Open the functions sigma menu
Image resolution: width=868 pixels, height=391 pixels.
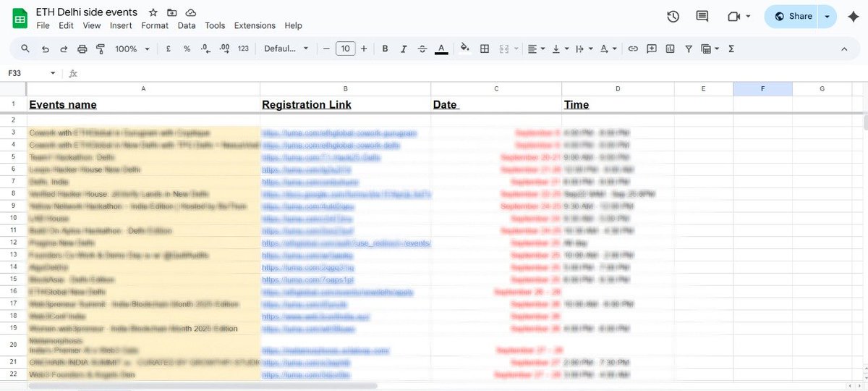[731, 49]
